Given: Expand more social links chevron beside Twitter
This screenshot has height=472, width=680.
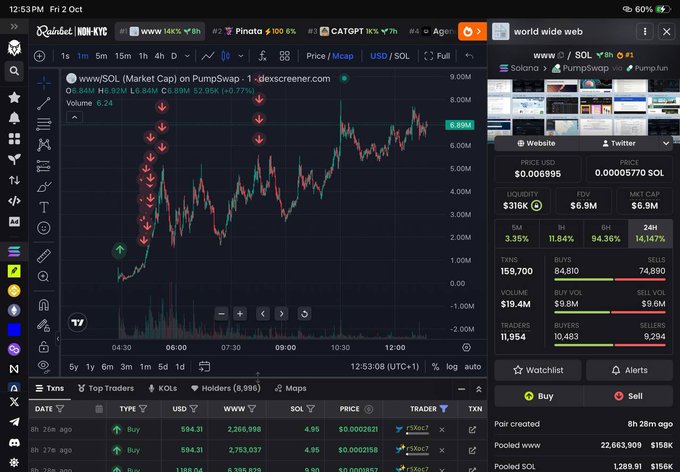Looking at the screenshot, I should tap(666, 143).
